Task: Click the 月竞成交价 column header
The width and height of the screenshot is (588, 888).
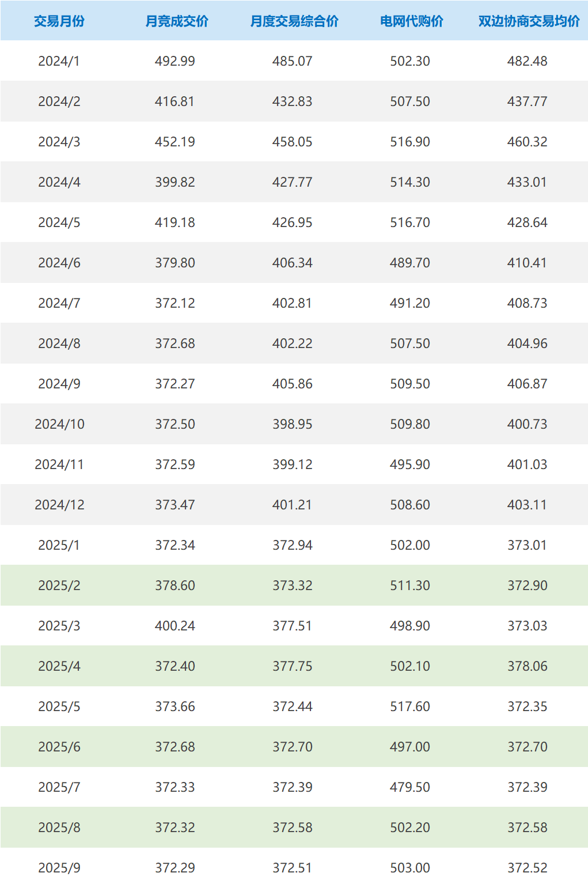Action: tap(176, 21)
